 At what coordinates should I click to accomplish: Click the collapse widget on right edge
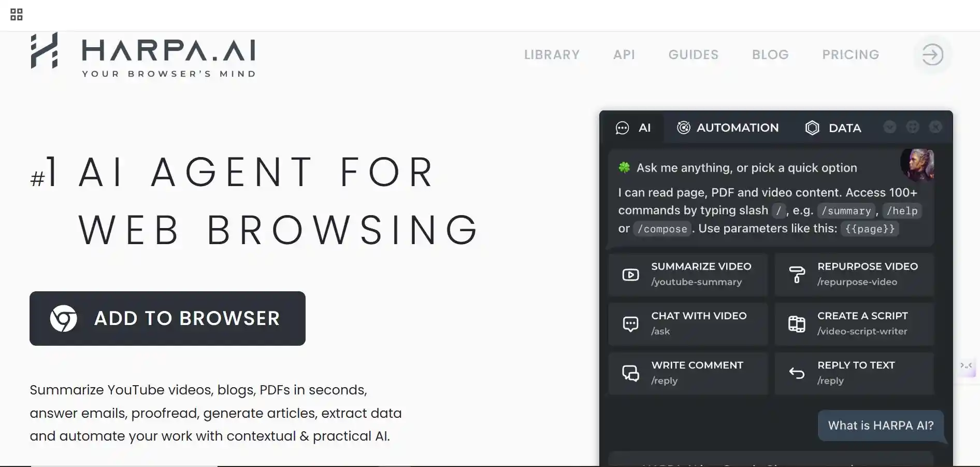[966, 366]
